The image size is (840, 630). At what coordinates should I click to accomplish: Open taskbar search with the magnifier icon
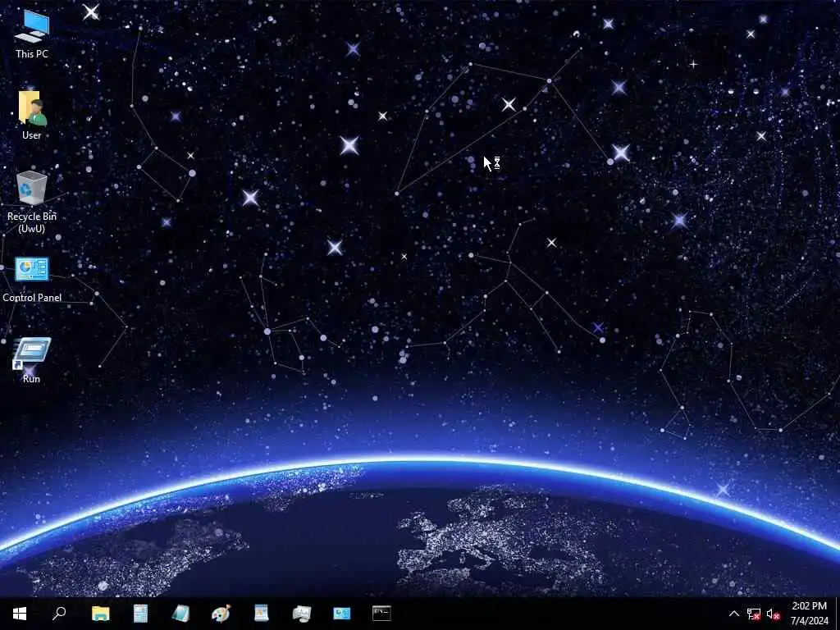(x=59, y=614)
